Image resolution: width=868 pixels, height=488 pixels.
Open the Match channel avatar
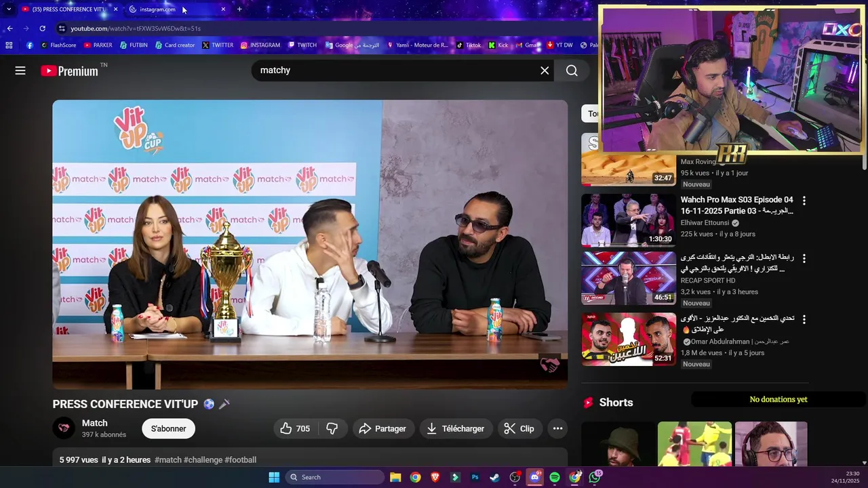64,428
